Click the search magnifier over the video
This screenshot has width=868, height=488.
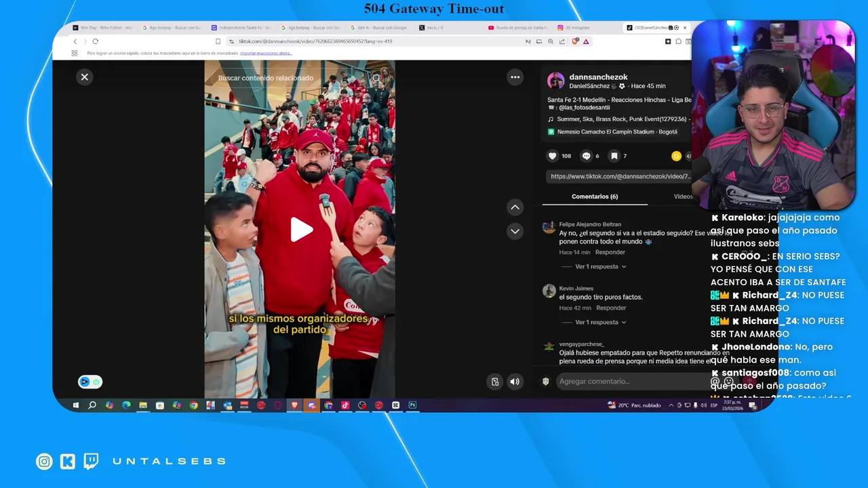pos(376,78)
